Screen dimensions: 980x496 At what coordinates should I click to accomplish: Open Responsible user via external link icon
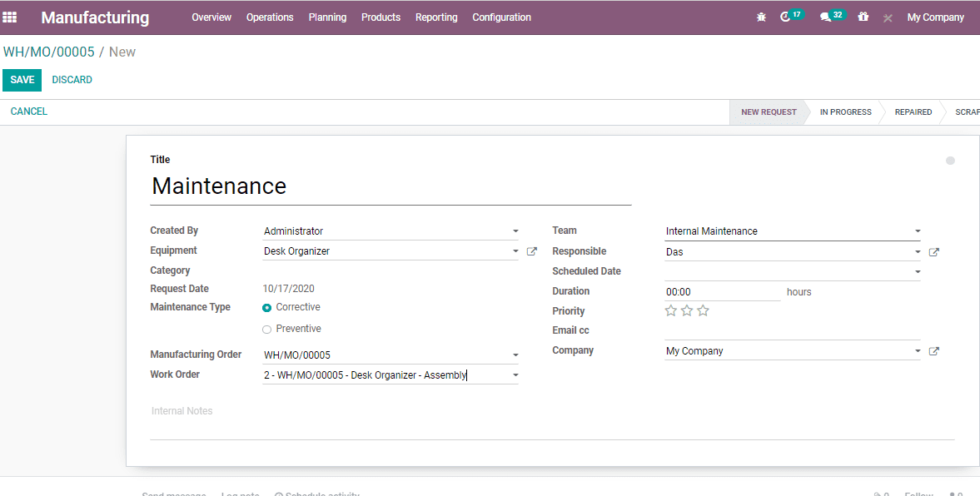[934, 251]
